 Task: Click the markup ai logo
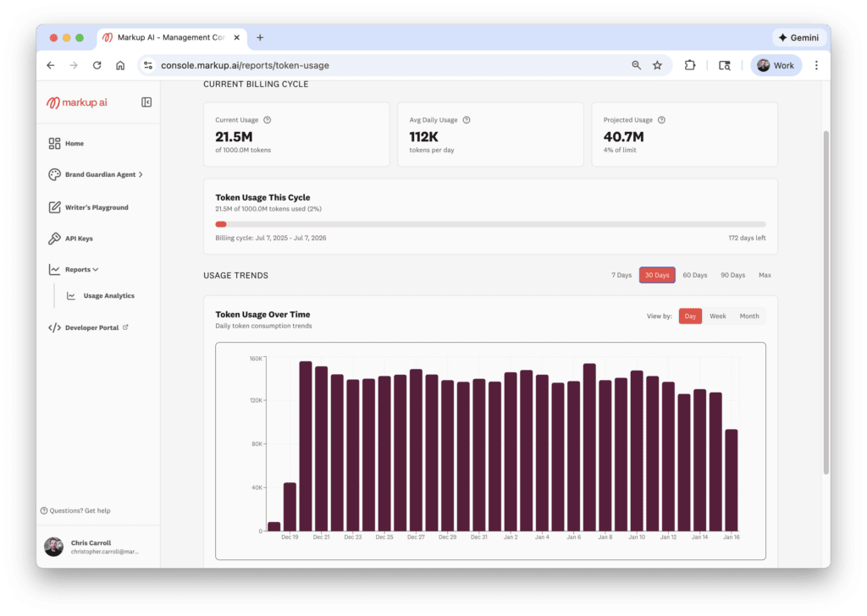point(77,102)
